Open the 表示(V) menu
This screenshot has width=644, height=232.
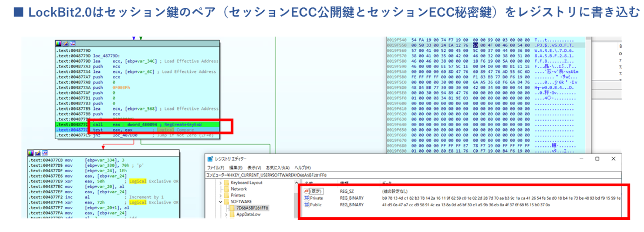click(254, 167)
